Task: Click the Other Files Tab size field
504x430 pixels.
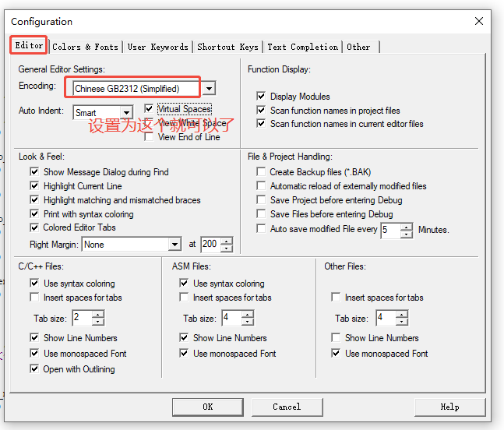Action: 386,318
